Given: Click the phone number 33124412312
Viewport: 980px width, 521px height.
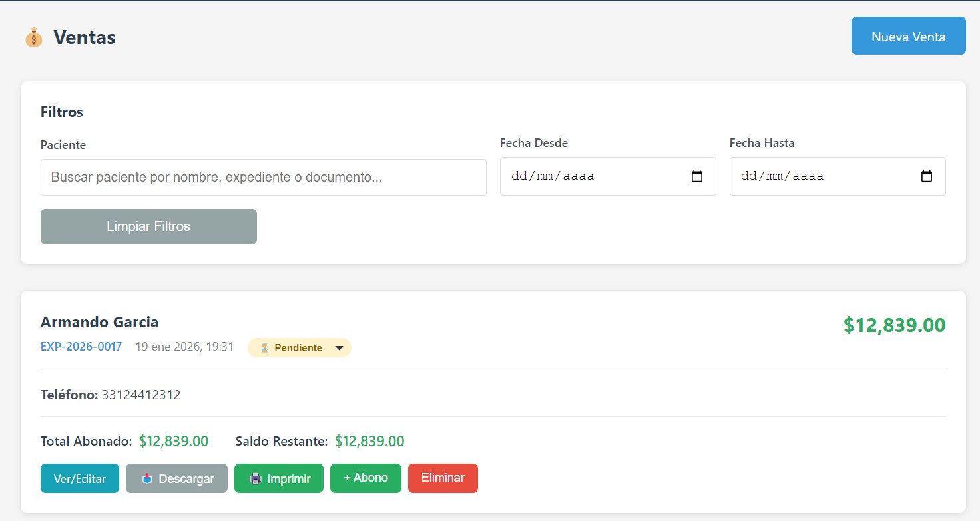Looking at the screenshot, I should coord(141,395).
